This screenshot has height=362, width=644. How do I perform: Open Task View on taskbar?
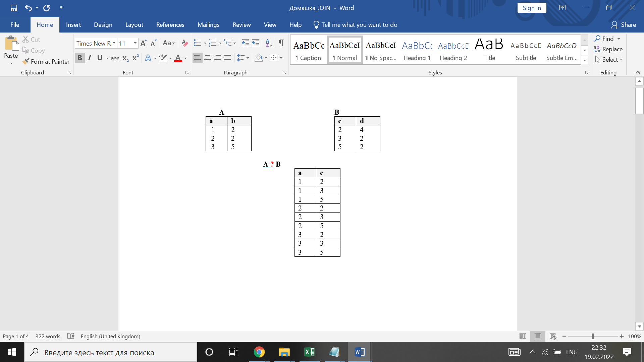[x=233, y=352]
